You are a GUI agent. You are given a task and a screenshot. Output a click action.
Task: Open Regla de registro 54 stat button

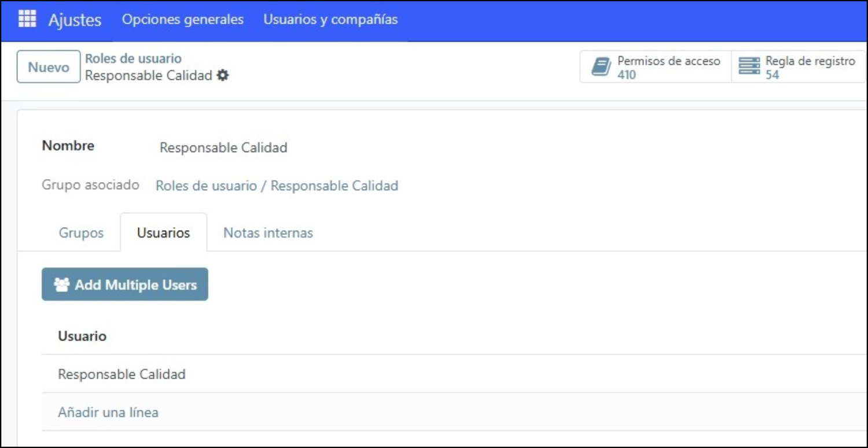click(x=799, y=67)
